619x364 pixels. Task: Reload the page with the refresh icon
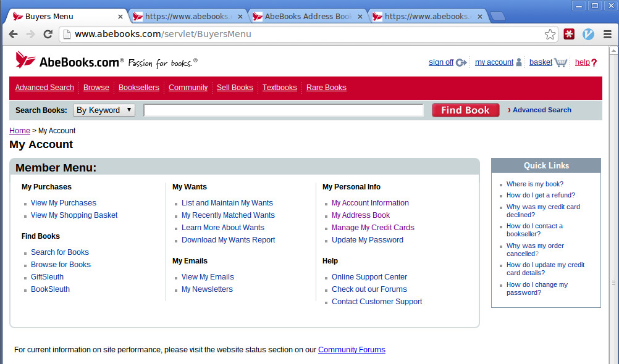coord(48,35)
